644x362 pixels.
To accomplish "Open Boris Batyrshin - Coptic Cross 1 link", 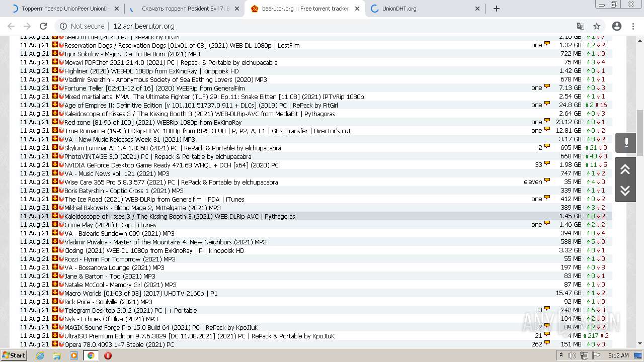I will (124, 191).
